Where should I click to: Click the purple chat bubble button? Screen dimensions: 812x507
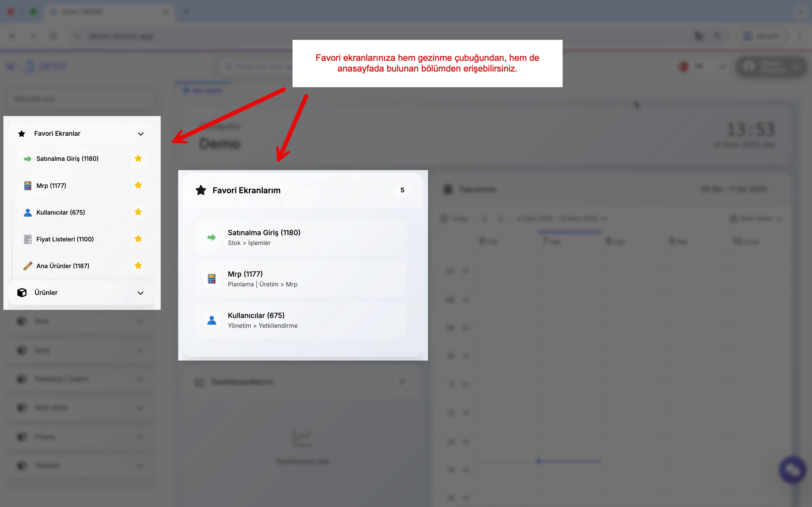click(x=793, y=470)
